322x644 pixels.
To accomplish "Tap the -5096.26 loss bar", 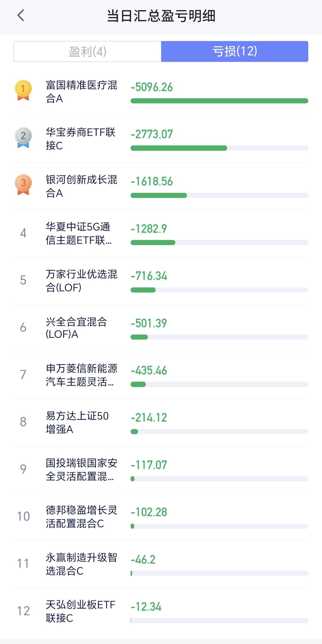I will pyautogui.click(x=219, y=101).
